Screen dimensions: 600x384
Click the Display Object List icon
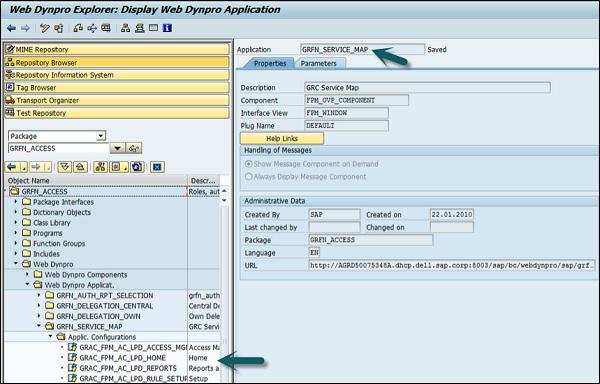coord(92,28)
